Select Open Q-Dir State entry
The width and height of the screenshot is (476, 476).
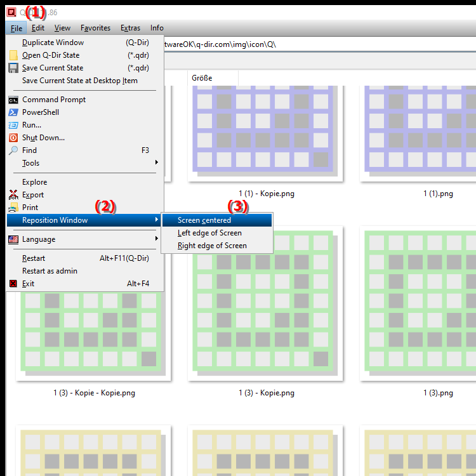point(84,55)
